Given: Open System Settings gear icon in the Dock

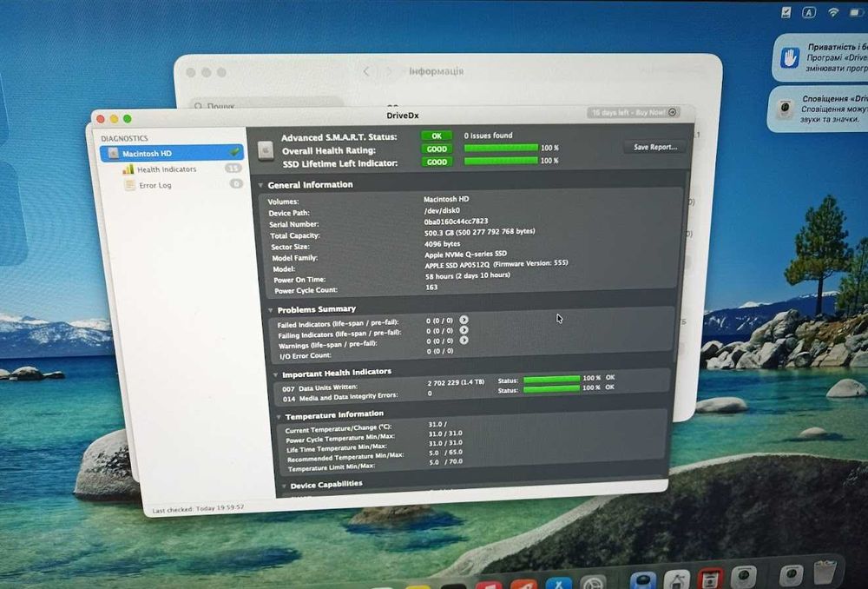Looking at the screenshot, I should tap(594, 582).
